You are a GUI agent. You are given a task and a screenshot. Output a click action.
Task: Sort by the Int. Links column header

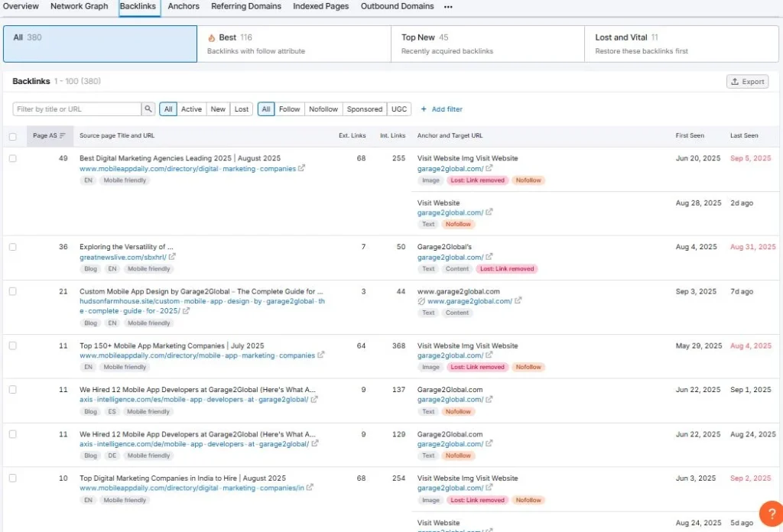392,136
